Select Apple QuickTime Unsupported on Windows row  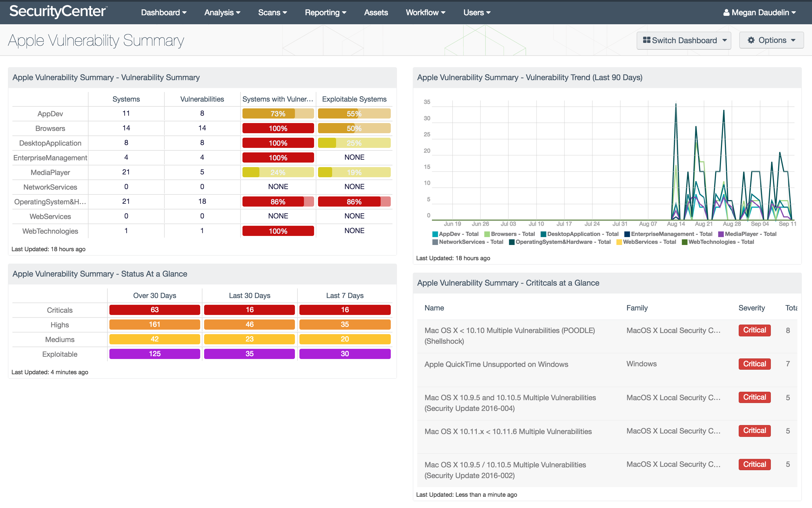click(x=607, y=370)
